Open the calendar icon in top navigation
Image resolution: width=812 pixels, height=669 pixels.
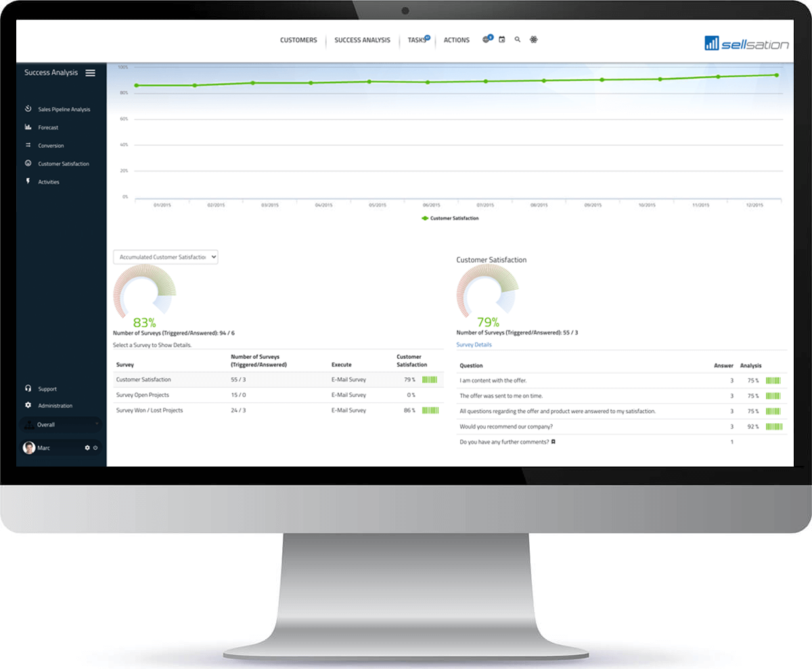pyautogui.click(x=502, y=40)
